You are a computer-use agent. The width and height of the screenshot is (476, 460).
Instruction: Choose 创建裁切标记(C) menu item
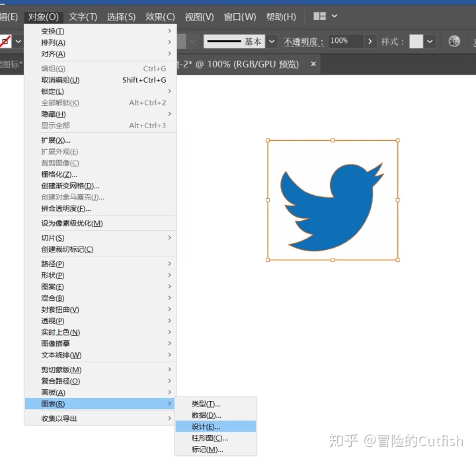100,249
